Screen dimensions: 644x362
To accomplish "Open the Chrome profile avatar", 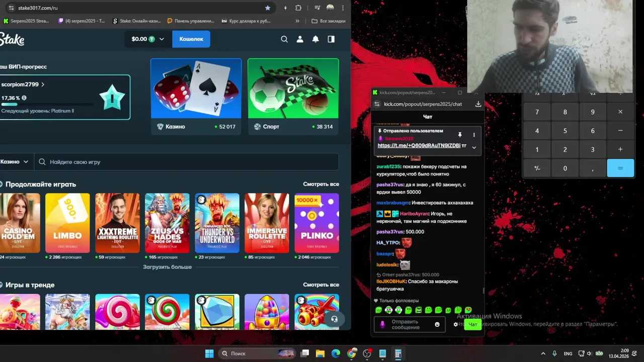I will tap(330, 8).
